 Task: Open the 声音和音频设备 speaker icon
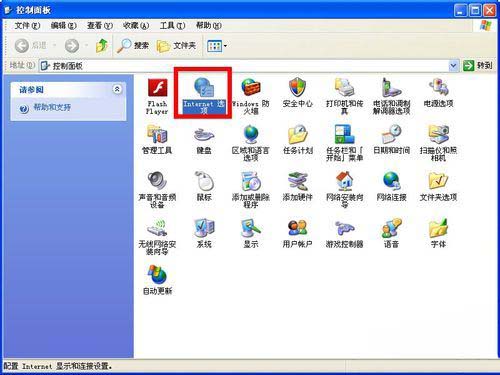pyautogui.click(x=157, y=182)
